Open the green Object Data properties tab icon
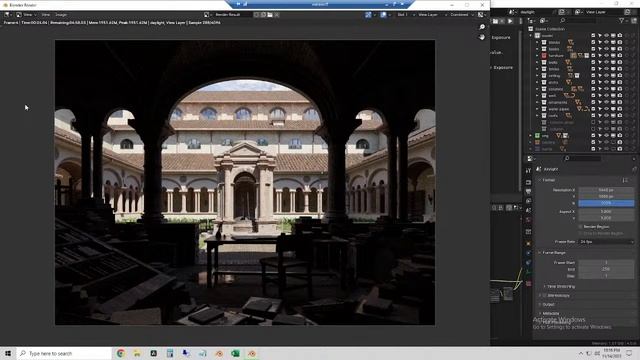Image resolution: width=640 pixels, height=360 pixels. (529, 272)
